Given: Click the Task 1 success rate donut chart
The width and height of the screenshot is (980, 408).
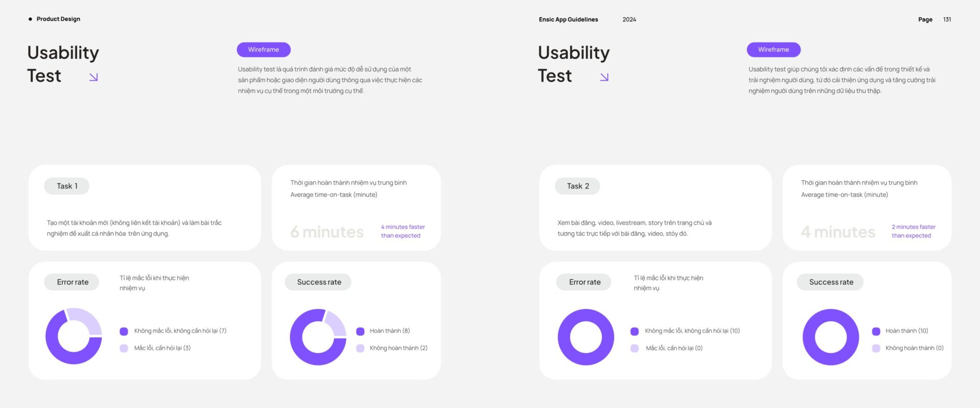Looking at the screenshot, I should 318,337.
